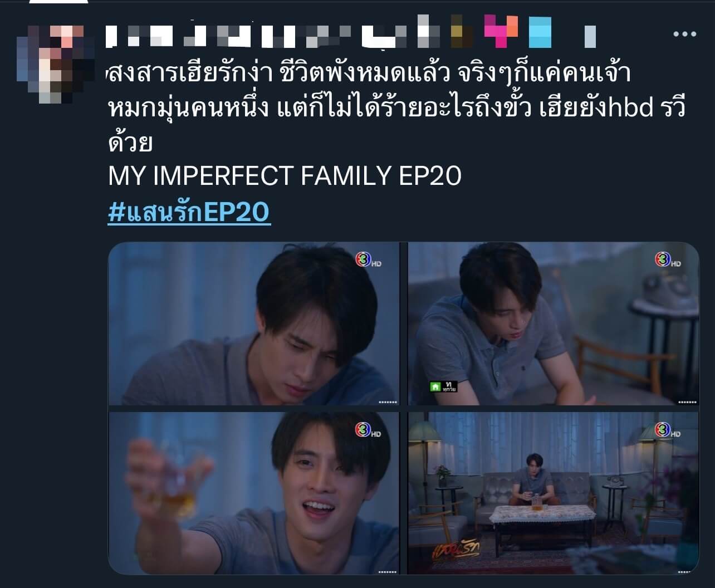View bottom-right wide living room photo
This screenshot has width=715, height=588.
[554, 493]
